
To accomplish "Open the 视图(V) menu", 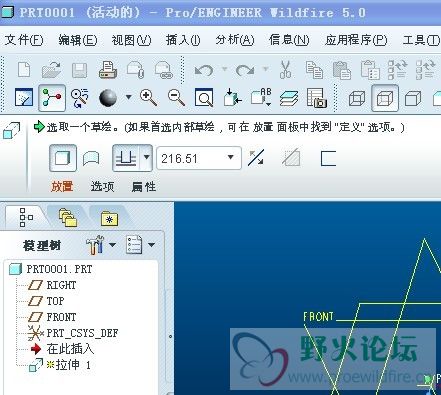I will click(131, 40).
